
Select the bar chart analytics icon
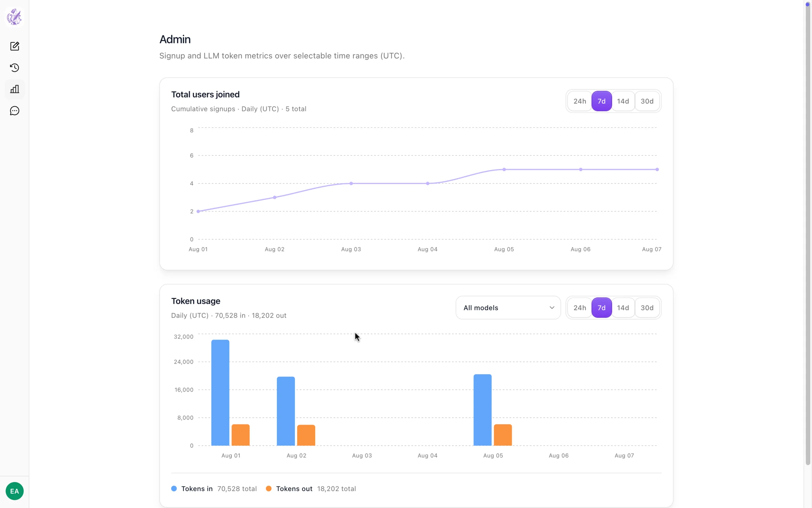click(x=15, y=89)
